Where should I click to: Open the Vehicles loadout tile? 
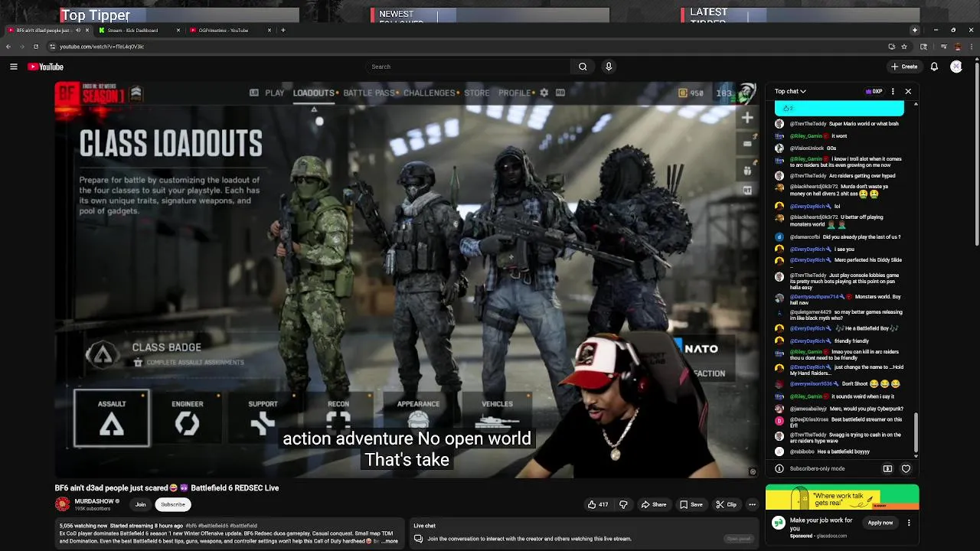(497, 418)
